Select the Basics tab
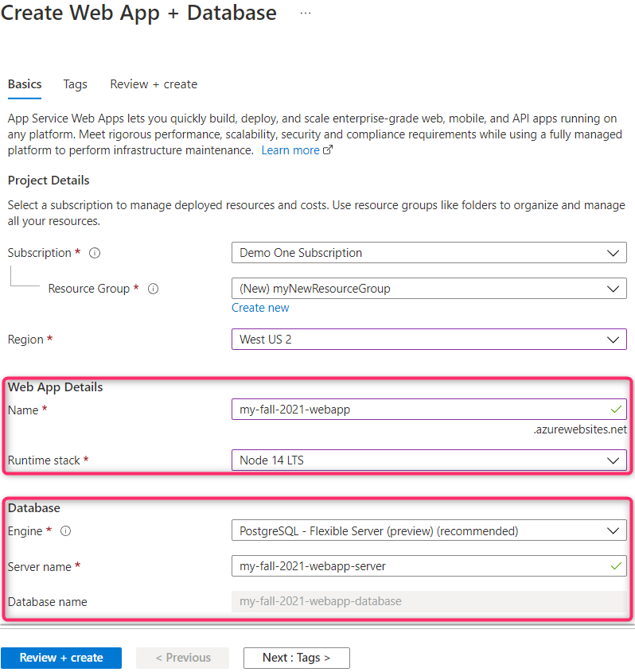The image size is (635, 672). tap(25, 84)
